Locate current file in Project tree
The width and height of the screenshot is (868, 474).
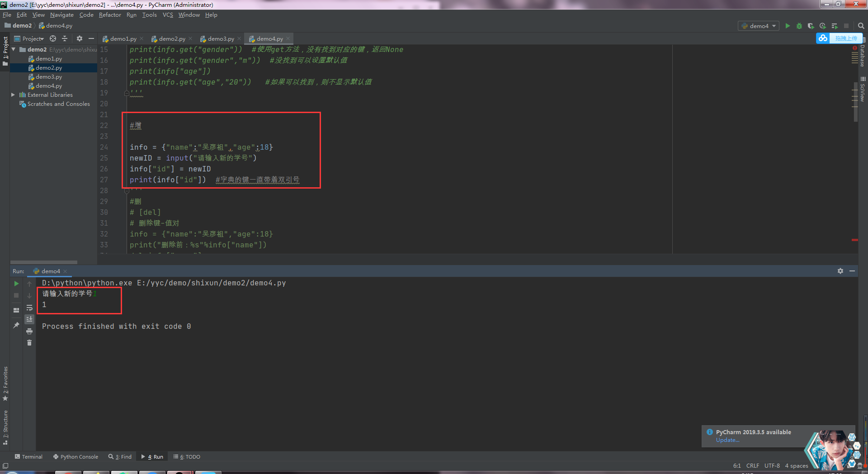tap(53, 38)
